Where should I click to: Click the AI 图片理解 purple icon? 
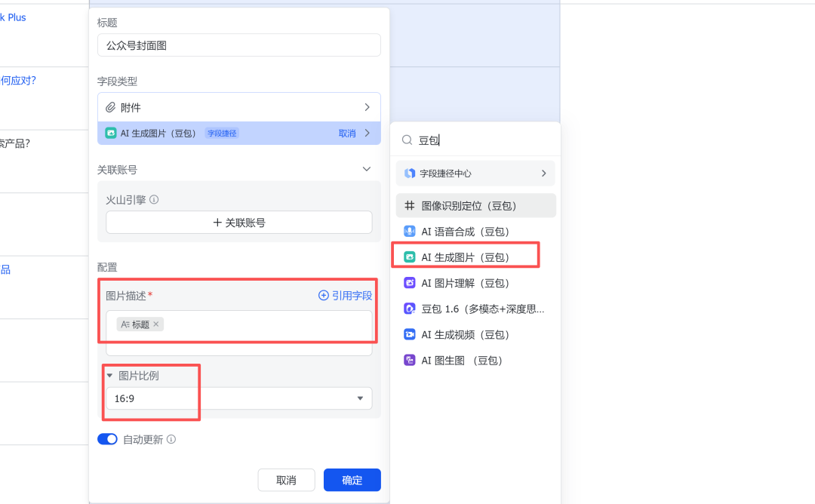[x=410, y=283]
